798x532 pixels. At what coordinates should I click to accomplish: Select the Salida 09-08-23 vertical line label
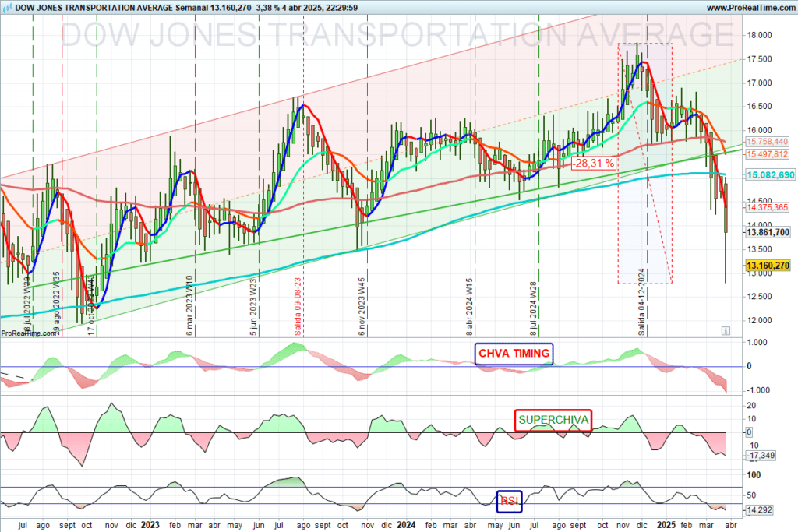point(298,306)
